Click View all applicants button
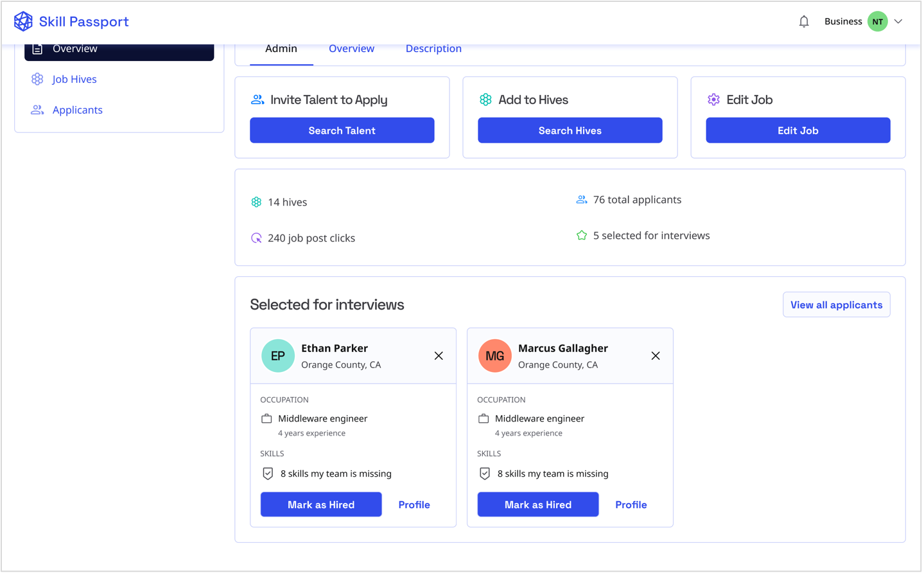The height and width of the screenshot is (575, 924). pyautogui.click(x=836, y=305)
